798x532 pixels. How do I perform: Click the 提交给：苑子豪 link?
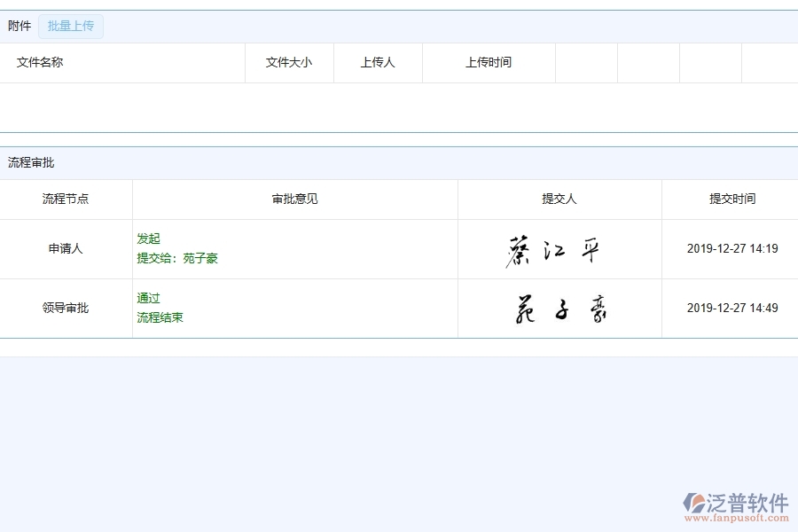[x=173, y=260]
